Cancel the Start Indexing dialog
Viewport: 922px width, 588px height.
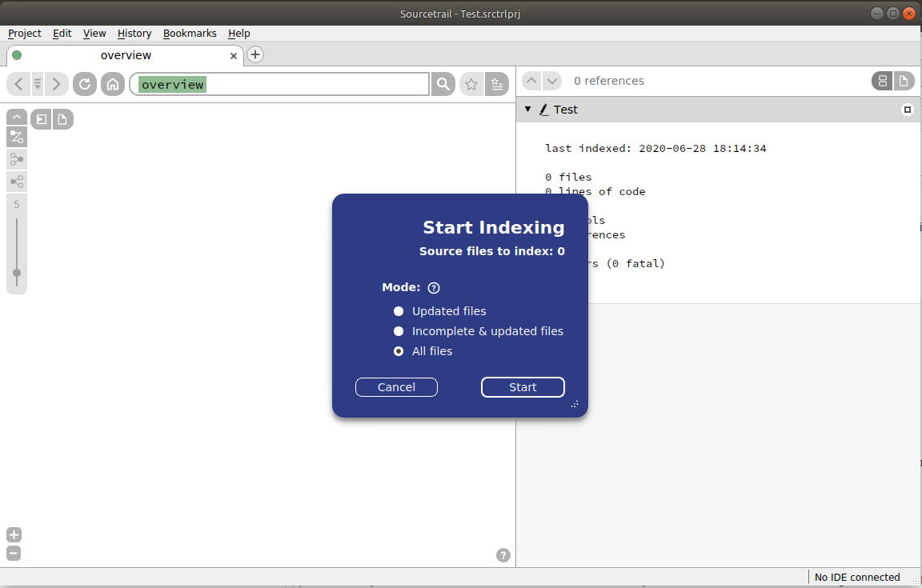tap(396, 387)
